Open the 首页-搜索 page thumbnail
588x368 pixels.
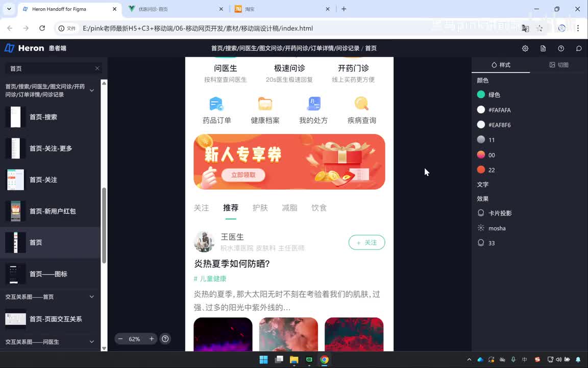tap(15, 117)
